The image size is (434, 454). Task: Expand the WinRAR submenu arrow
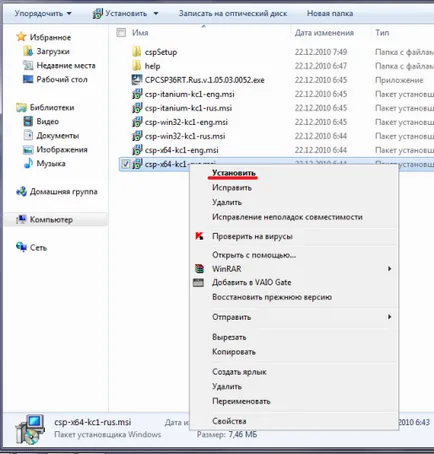click(389, 269)
